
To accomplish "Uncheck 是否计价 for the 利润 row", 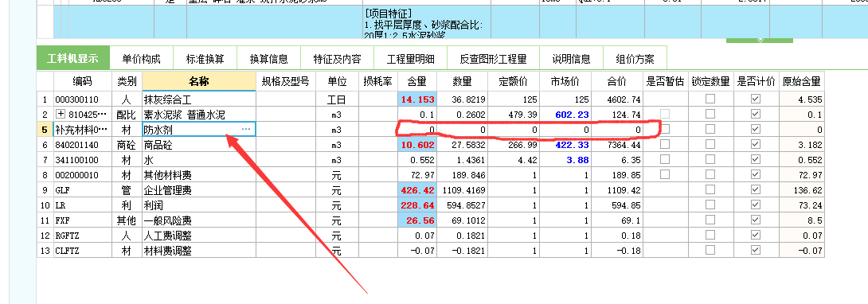I will click(x=756, y=205).
